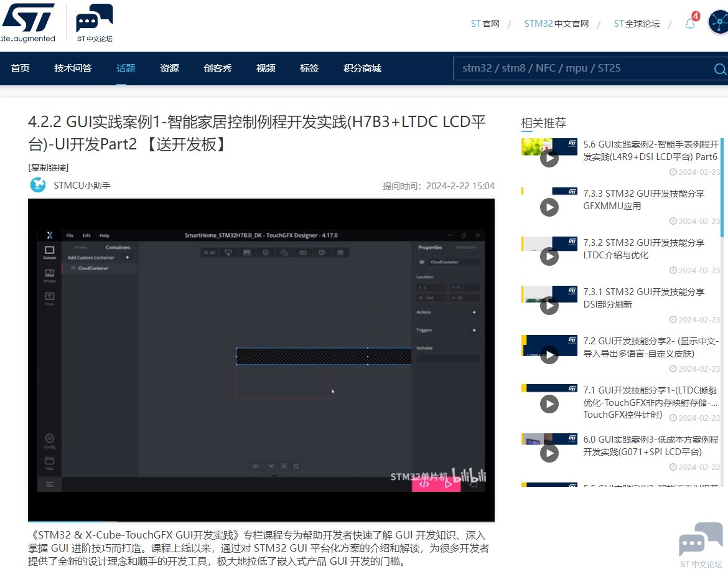Click the [复制链接] copy link

(x=49, y=167)
